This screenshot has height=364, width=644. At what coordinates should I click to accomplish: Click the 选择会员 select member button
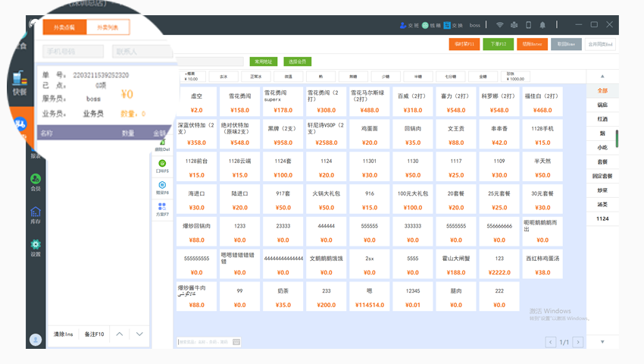click(297, 61)
